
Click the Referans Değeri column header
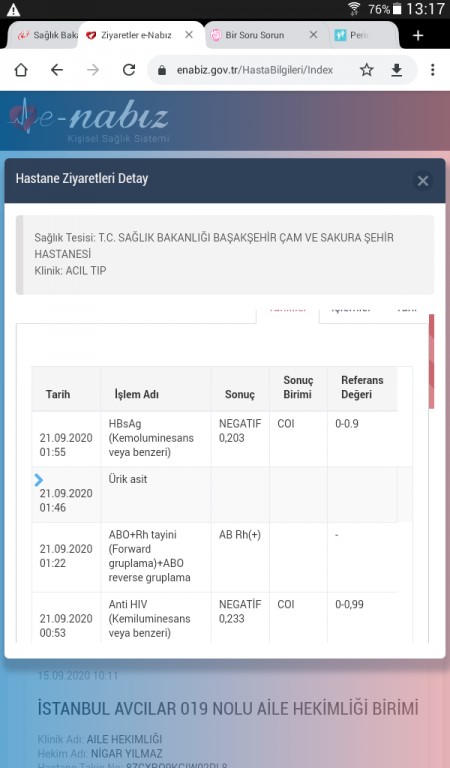pyautogui.click(x=362, y=387)
